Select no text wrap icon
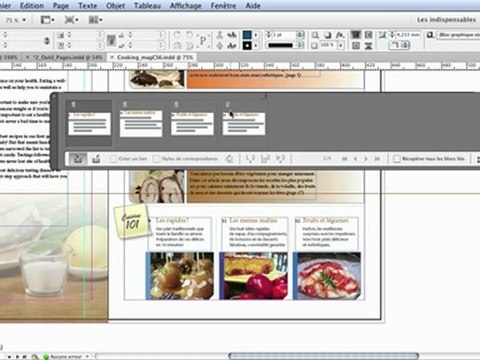Viewport: 480px width, 360px height. [x=356, y=35]
